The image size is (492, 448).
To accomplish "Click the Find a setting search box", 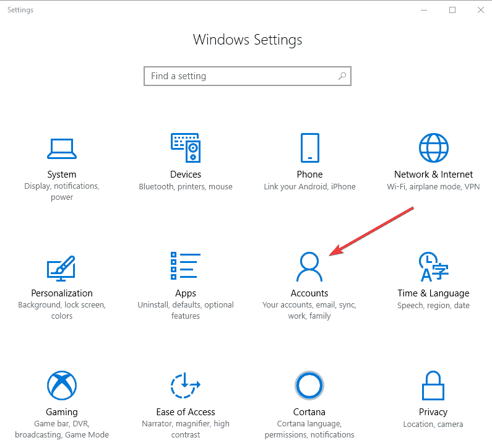I will click(248, 76).
